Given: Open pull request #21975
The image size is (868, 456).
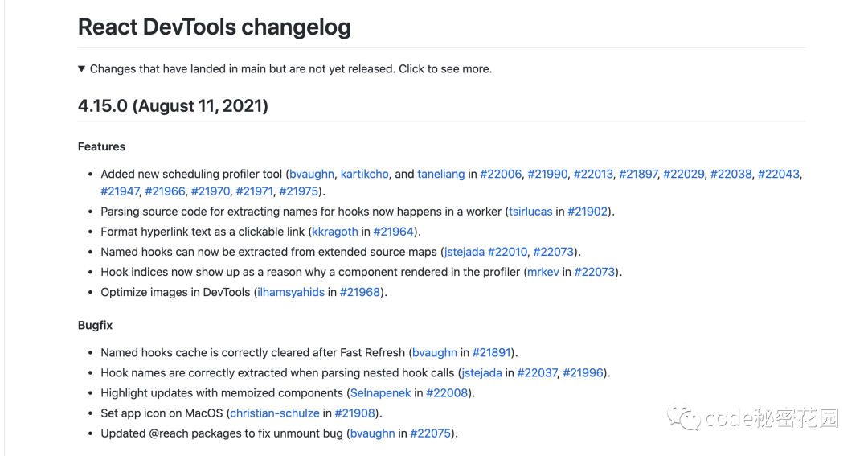Looking at the screenshot, I should [x=299, y=191].
